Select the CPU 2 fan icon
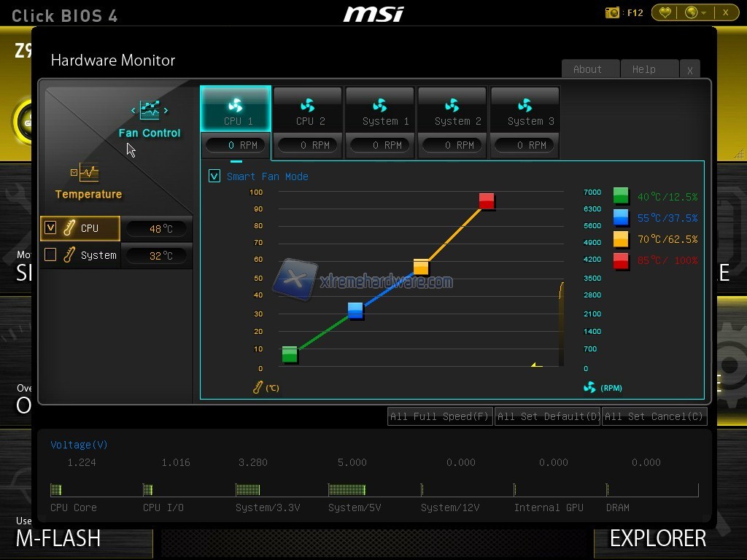This screenshot has height=560, width=747. (307, 106)
